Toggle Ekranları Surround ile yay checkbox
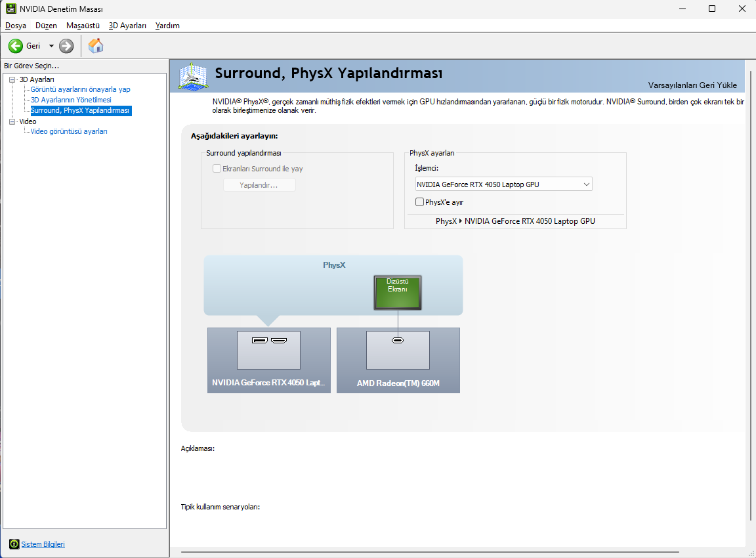The width and height of the screenshot is (756, 558). tap(217, 168)
